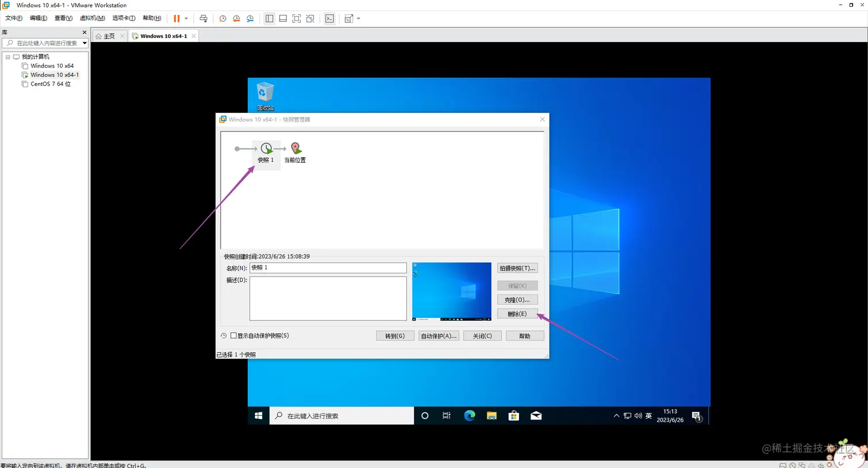Click the 克隆(O)... button
Image resolution: width=868 pixels, height=468 pixels.
pos(517,300)
